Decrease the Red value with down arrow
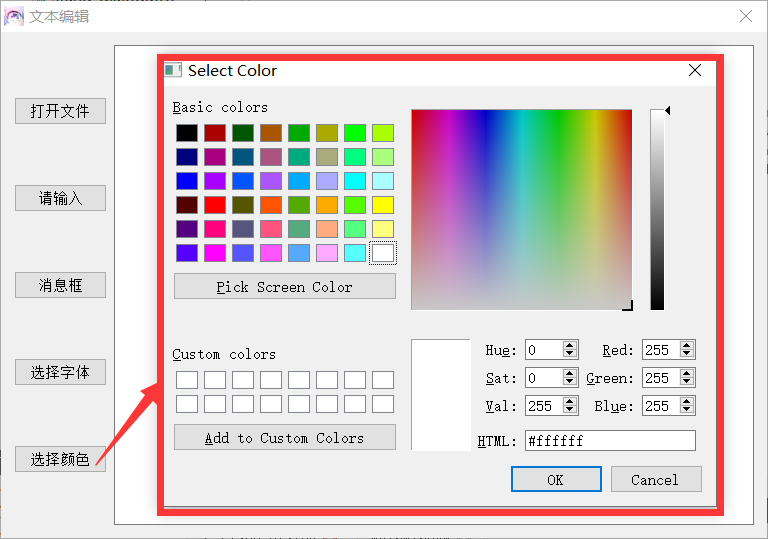 click(687, 354)
